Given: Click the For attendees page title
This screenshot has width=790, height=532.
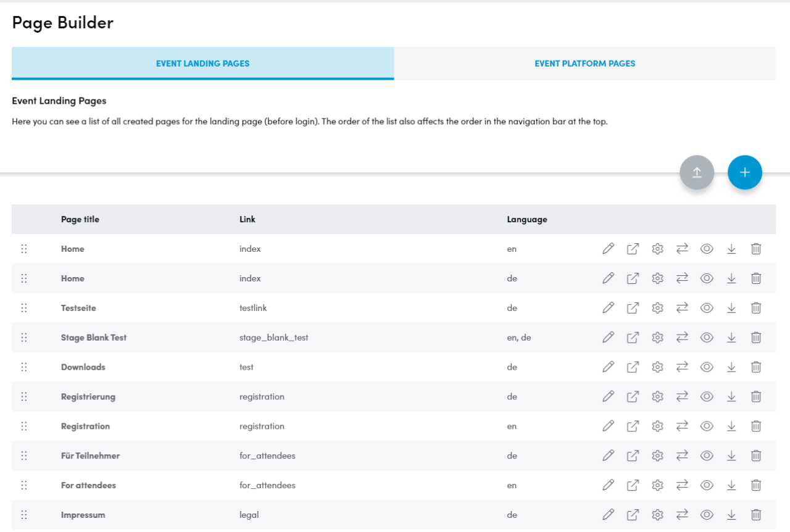Looking at the screenshot, I should [x=88, y=486].
